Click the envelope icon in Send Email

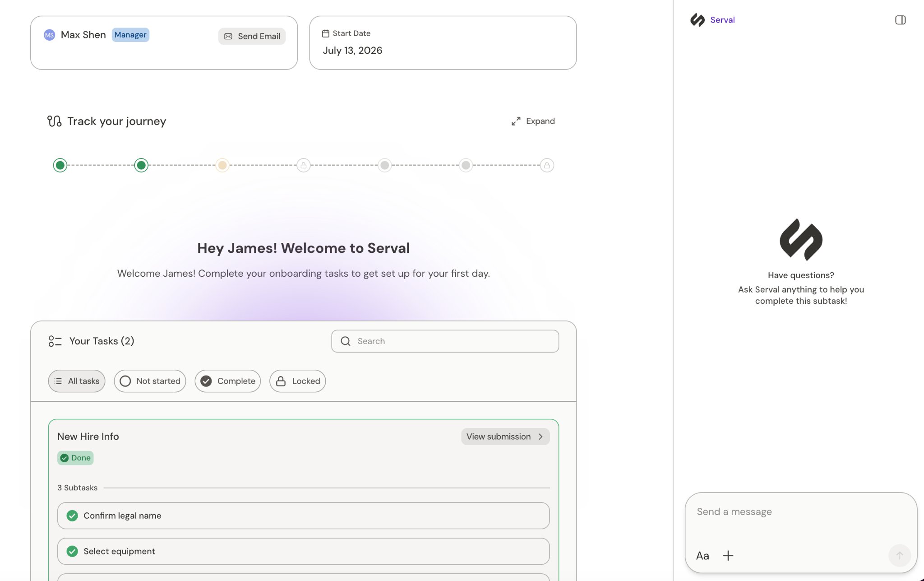coord(228,36)
